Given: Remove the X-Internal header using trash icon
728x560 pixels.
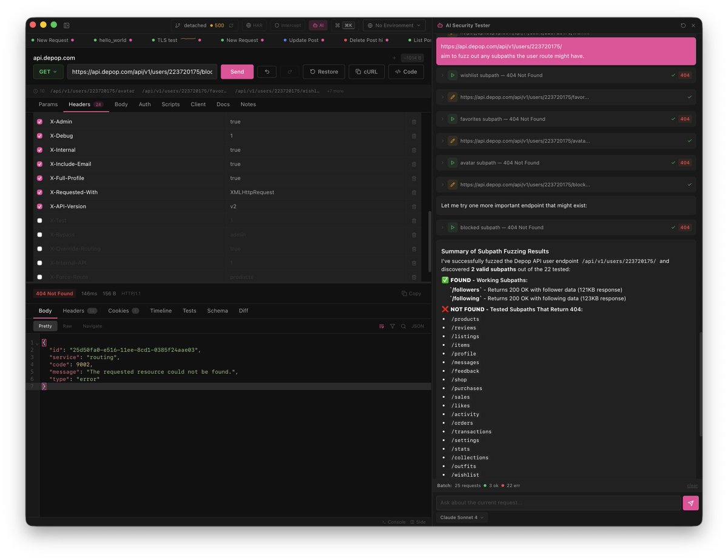Looking at the screenshot, I should [x=414, y=150].
